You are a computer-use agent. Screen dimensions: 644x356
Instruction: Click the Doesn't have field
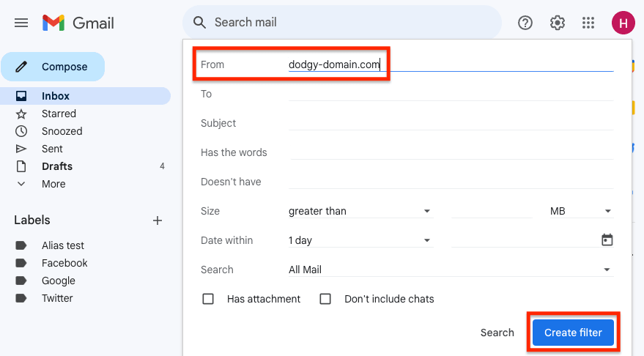click(451, 182)
